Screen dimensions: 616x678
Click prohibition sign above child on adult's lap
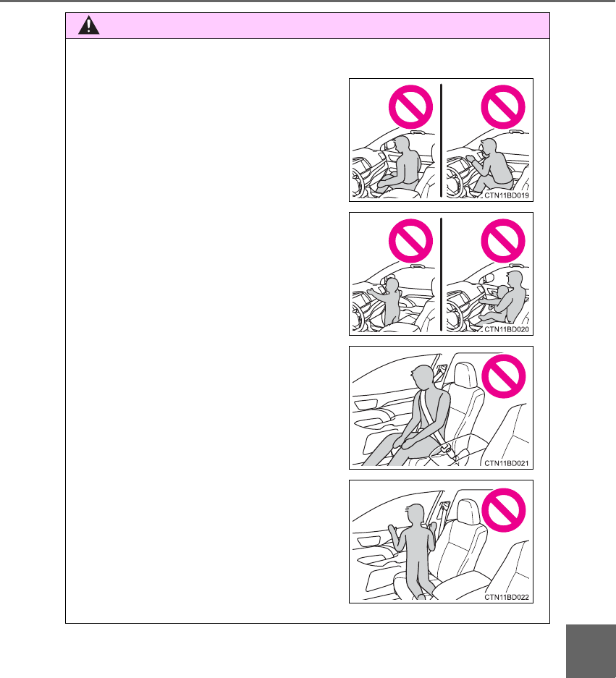pyautogui.click(x=502, y=241)
